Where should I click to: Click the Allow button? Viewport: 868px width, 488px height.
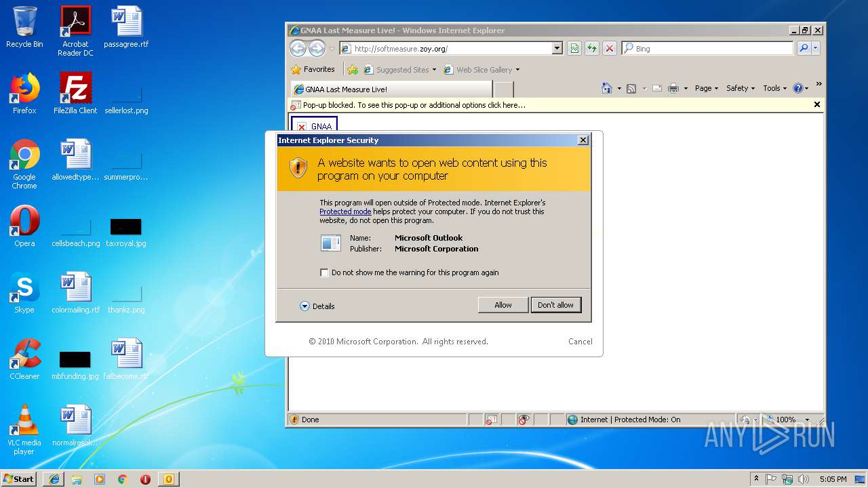[x=503, y=305]
